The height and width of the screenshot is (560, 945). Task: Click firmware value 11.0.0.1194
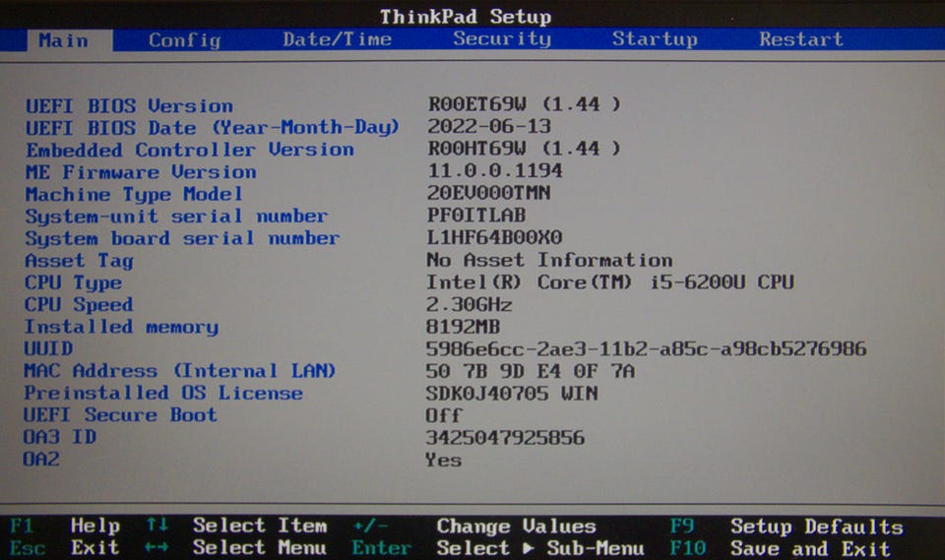495,170
